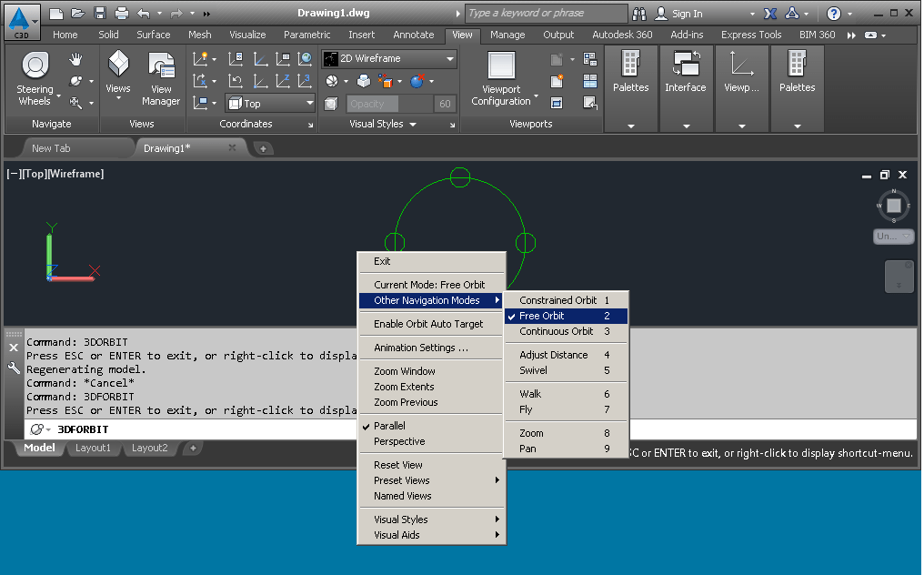This screenshot has width=924, height=575.
Task: Select the Pan hand tool
Action: (x=76, y=60)
